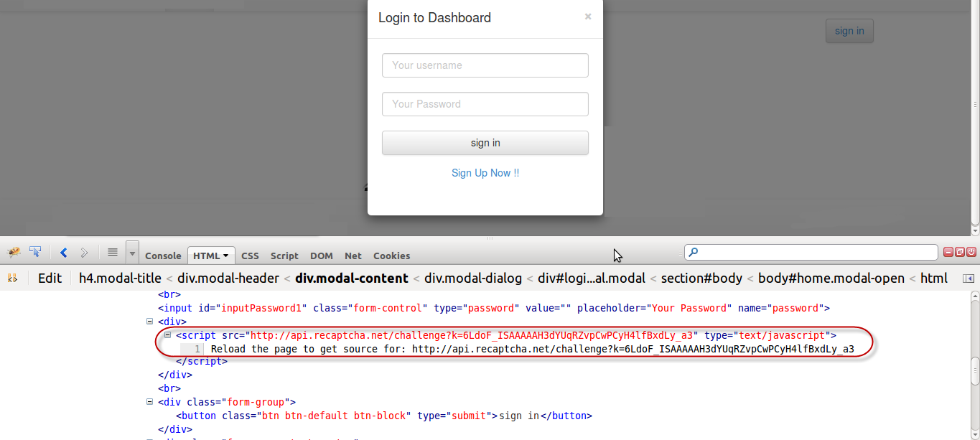The width and height of the screenshot is (980, 440).
Task: Minimize the Firebug panel
Action: tap(948, 252)
